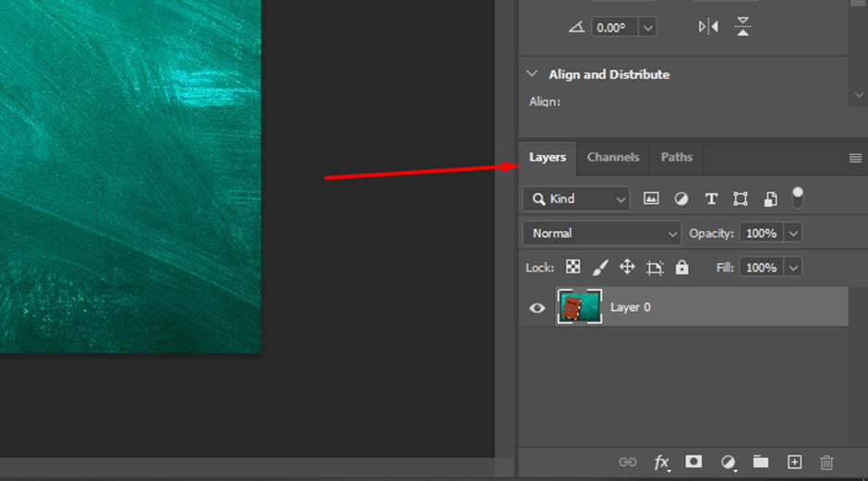Create new fill or adjustment layer
The height and width of the screenshot is (481, 868).
[x=728, y=463]
